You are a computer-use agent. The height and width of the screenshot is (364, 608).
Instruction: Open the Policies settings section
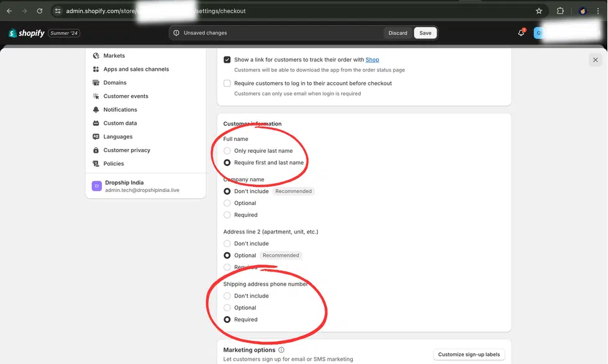tap(114, 163)
